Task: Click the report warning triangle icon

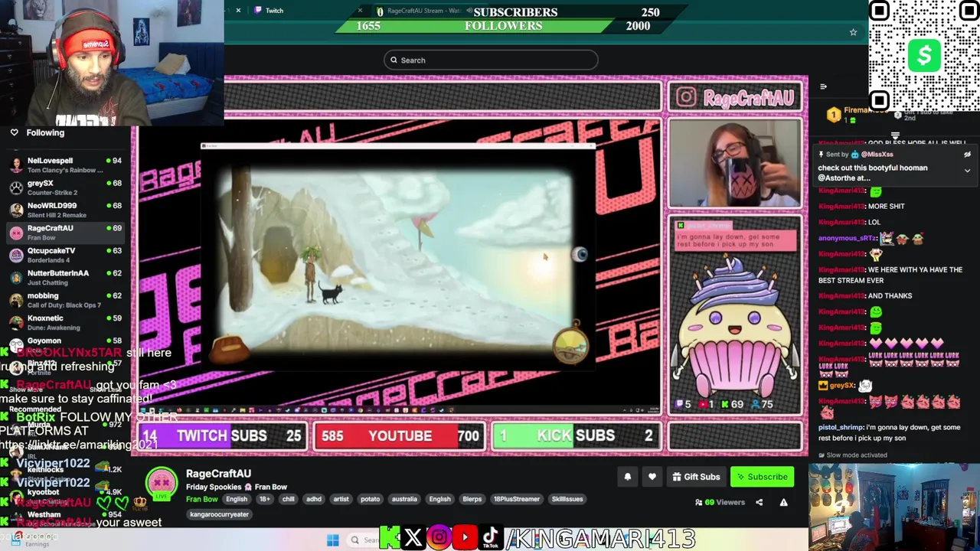Action: [x=783, y=502]
